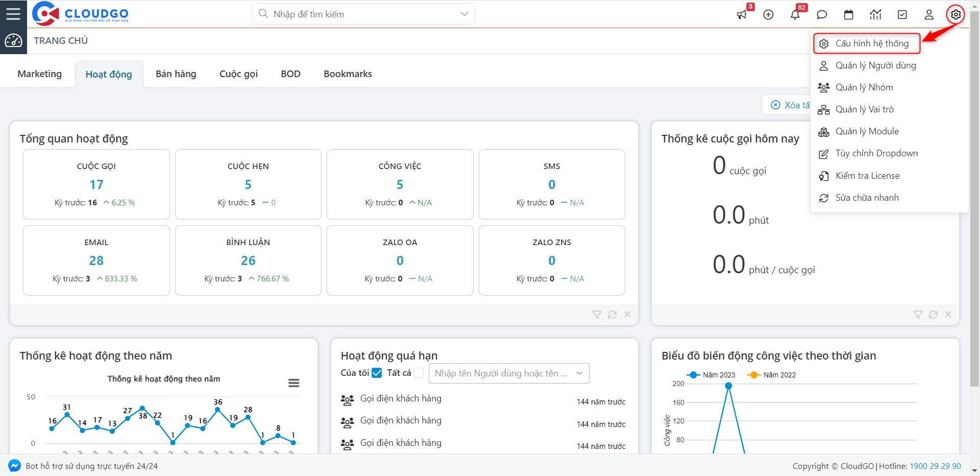Click the reports chart icon
980x476 pixels.
(x=875, y=15)
